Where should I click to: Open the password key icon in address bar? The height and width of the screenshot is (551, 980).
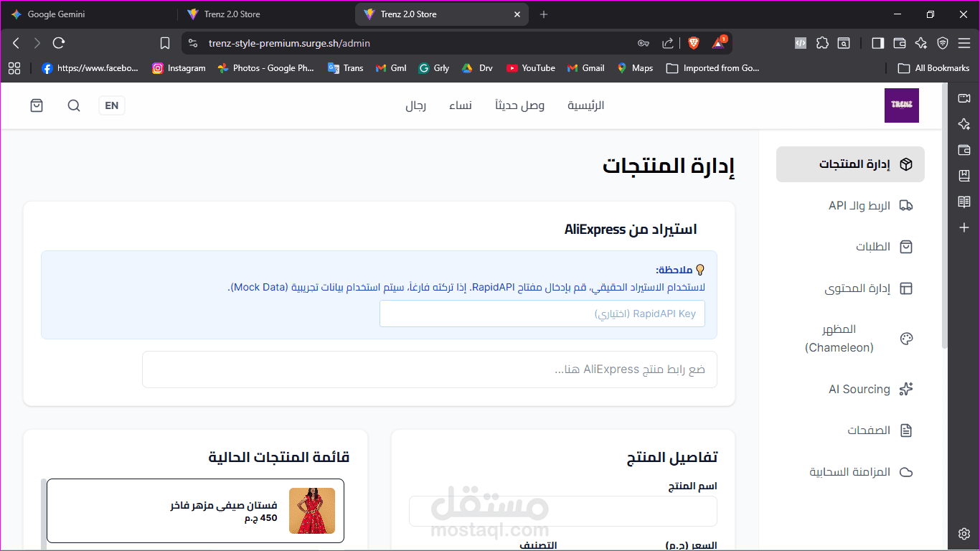pyautogui.click(x=644, y=43)
